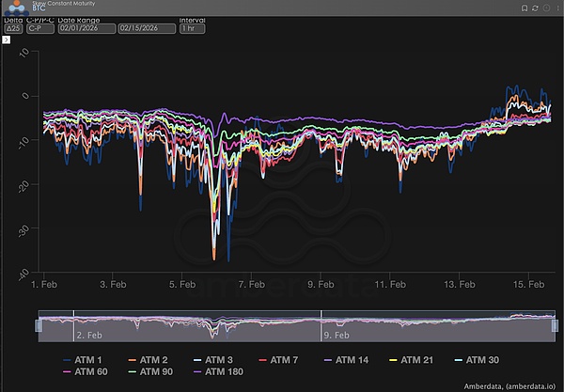Click the end date field 02/15/2026
The height and width of the screenshot is (392, 564).
click(x=146, y=28)
